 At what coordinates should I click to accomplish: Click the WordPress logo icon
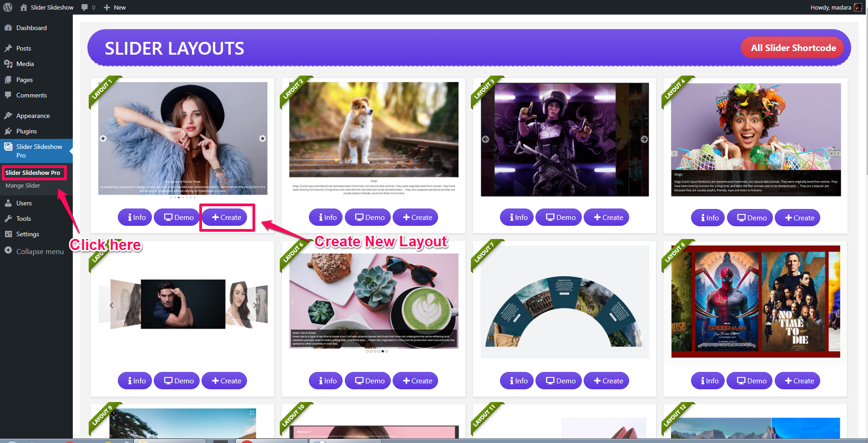(8, 7)
